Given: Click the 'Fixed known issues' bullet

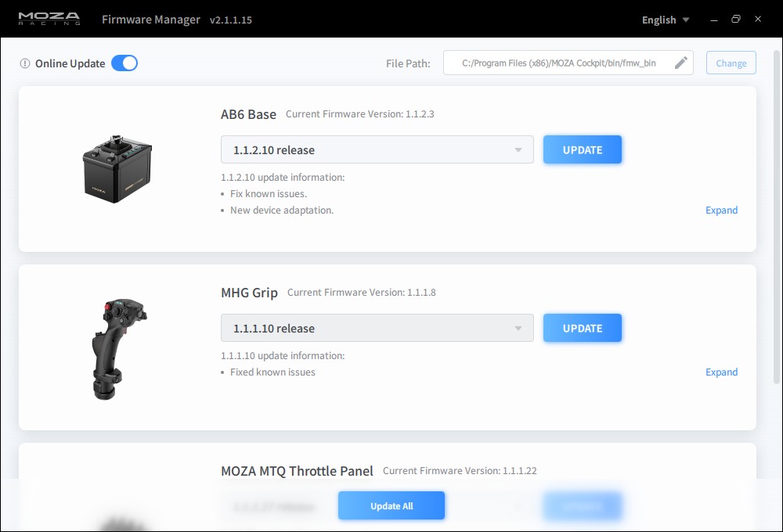Looking at the screenshot, I should 272,372.
